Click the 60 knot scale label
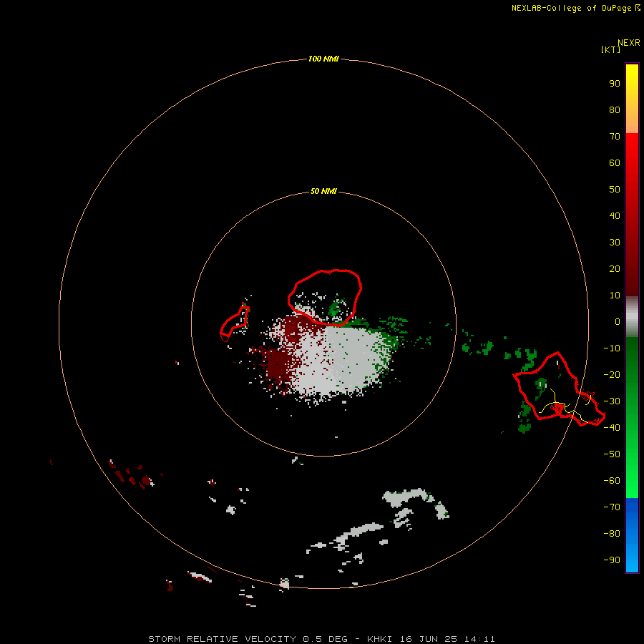 click(x=615, y=162)
